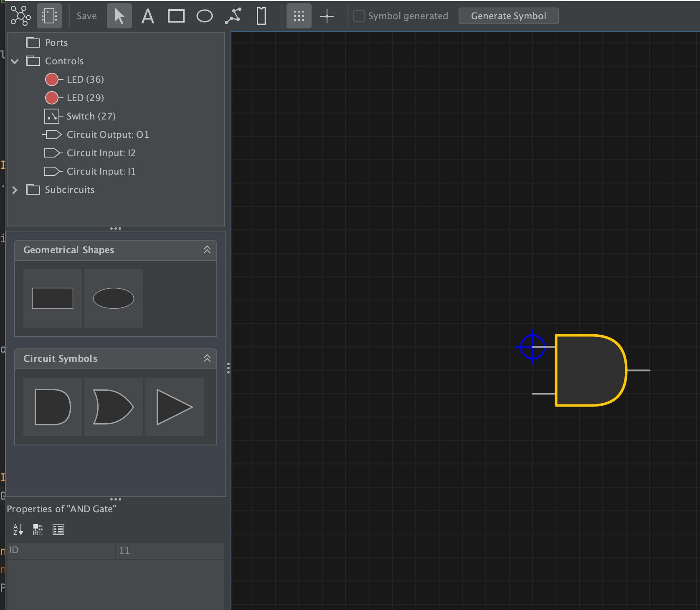Screen dimensions: 700x610
Task: Click the Generate Symbol button
Action: 509,16
